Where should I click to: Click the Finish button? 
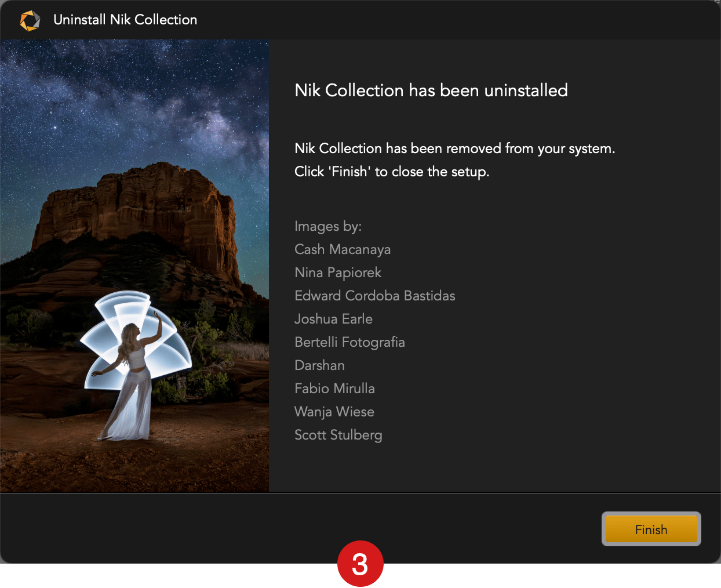click(651, 529)
